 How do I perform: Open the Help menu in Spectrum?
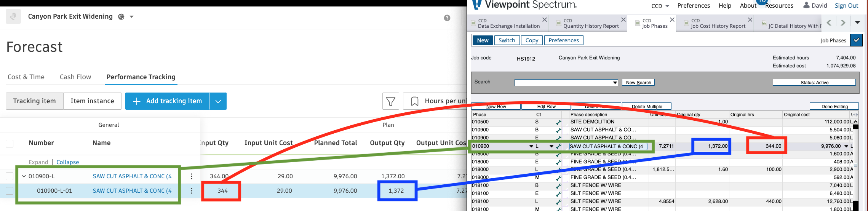(725, 5)
